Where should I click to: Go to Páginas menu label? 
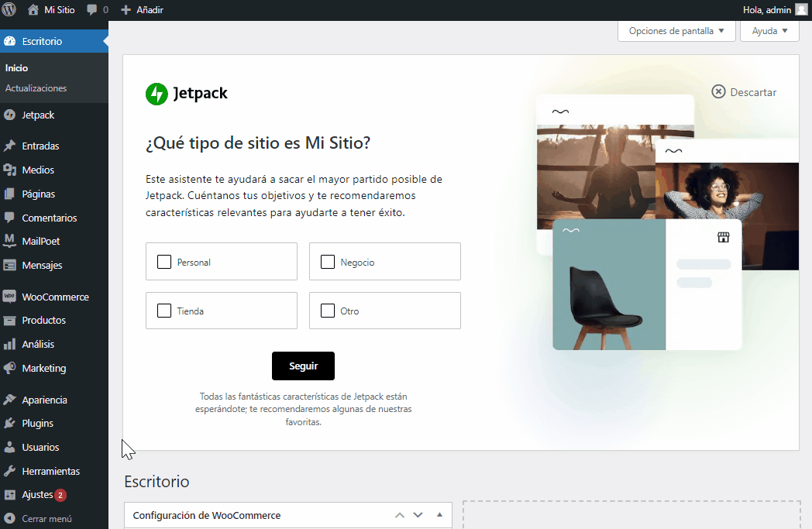tap(38, 194)
